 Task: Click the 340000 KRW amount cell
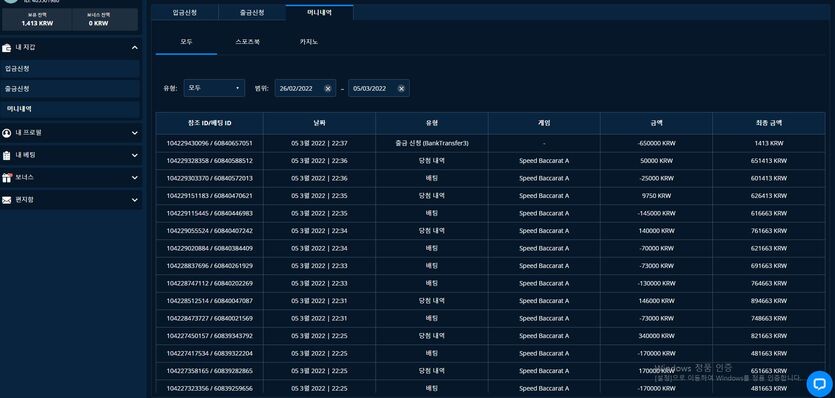(x=657, y=336)
